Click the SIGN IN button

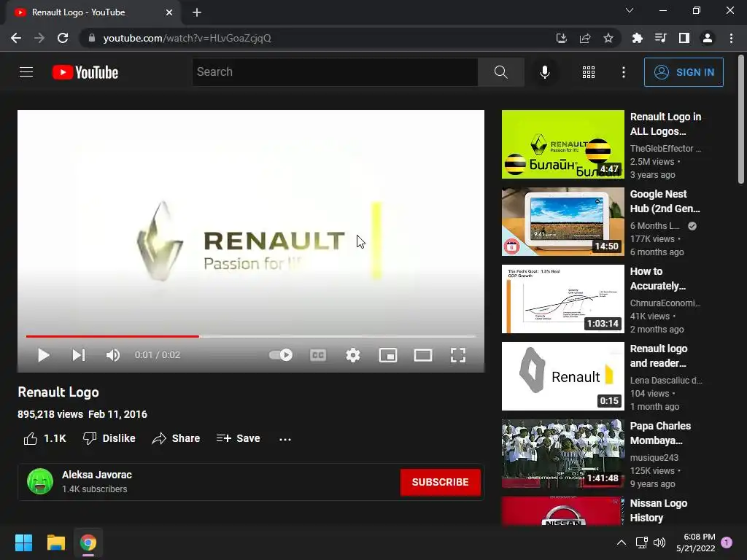pos(683,72)
